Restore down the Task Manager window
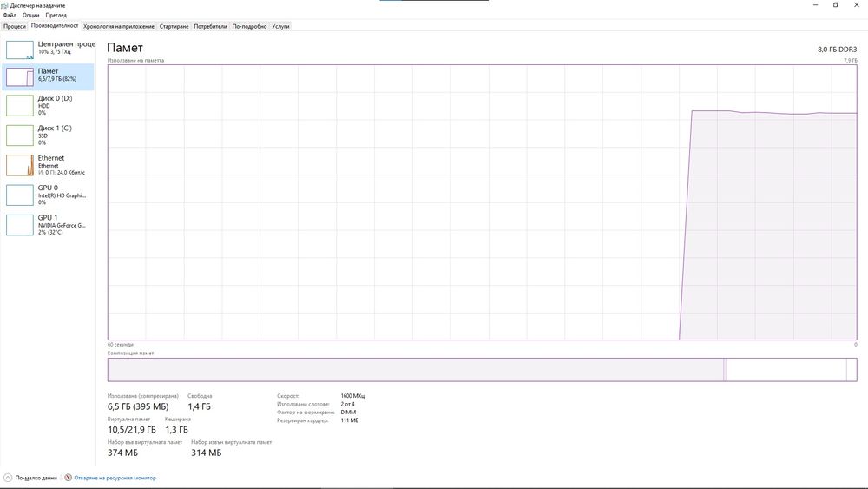Viewport: 868px width, 489px height. 836,5
